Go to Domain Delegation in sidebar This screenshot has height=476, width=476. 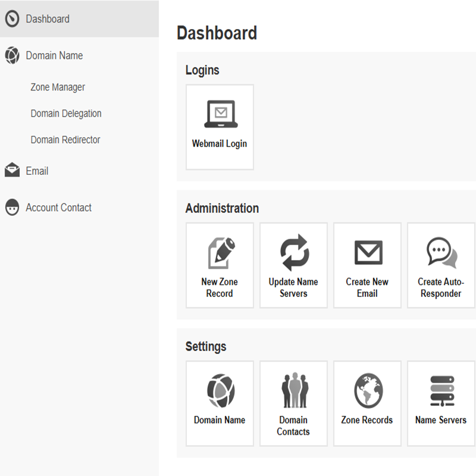pos(66,114)
